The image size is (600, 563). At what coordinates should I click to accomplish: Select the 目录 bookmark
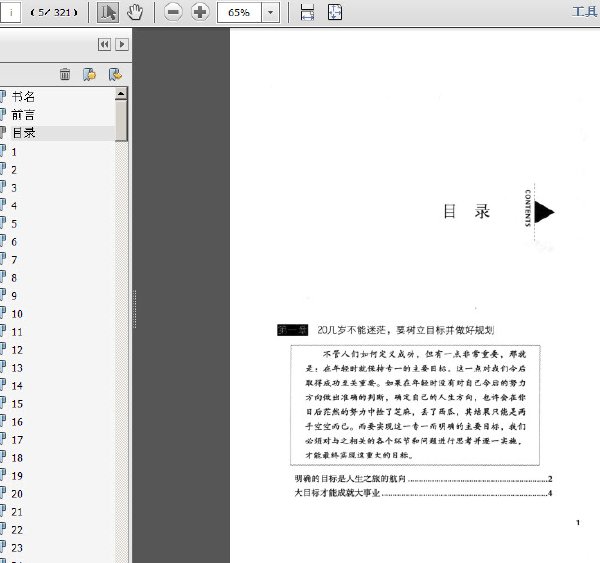coord(24,133)
